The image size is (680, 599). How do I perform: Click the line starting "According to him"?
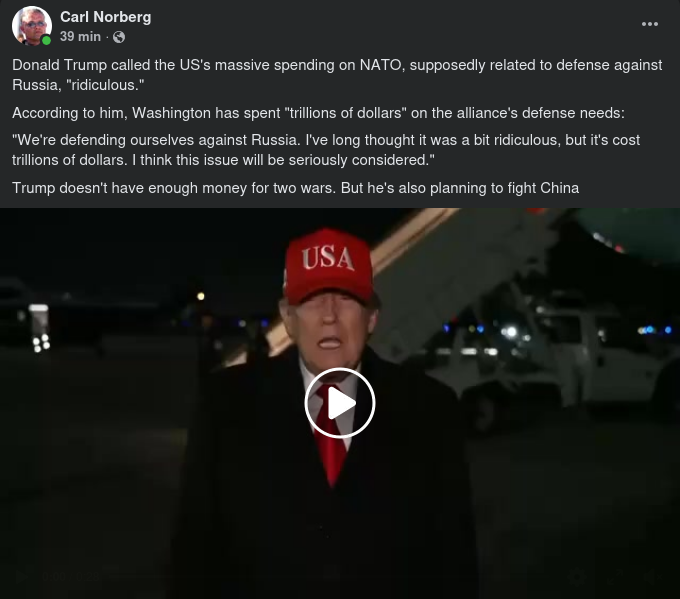coord(318,113)
